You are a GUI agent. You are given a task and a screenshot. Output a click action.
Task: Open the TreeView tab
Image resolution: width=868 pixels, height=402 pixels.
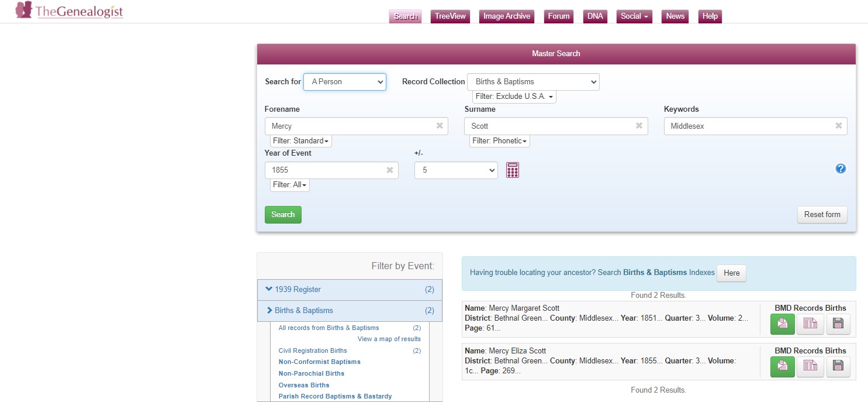(450, 16)
